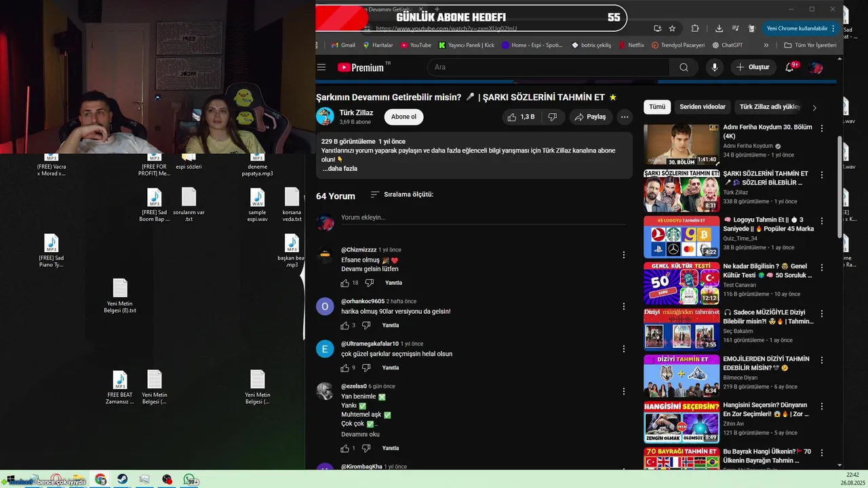Reply to @orhankoc9605 with Yanıtla
The width and height of the screenshot is (868, 488).
coord(391,325)
